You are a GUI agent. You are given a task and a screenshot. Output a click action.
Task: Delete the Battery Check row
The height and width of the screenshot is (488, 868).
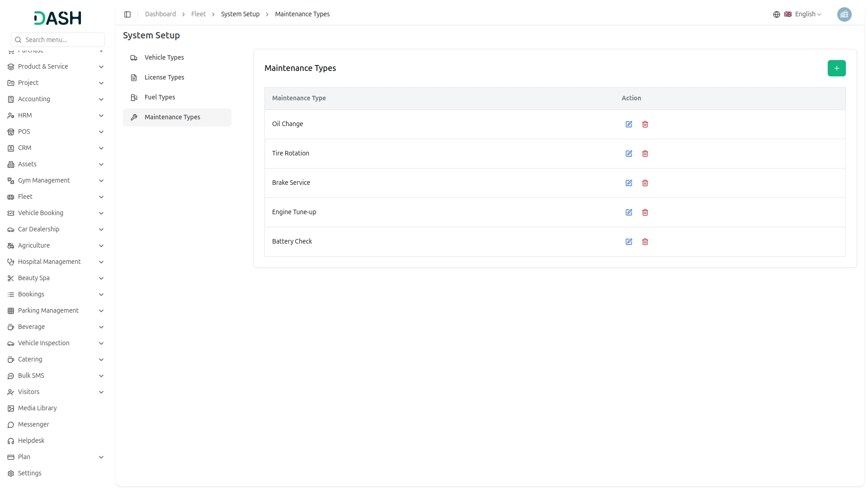[645, 242]
